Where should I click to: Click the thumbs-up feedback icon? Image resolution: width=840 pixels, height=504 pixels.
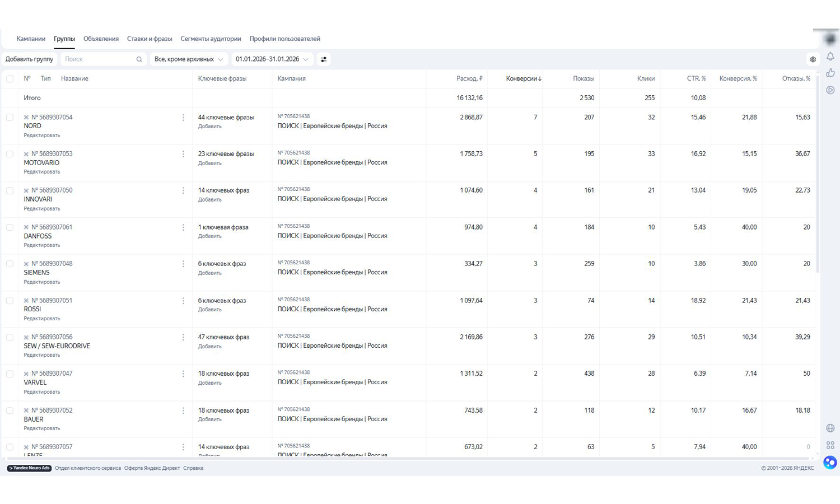coord(830,73)
